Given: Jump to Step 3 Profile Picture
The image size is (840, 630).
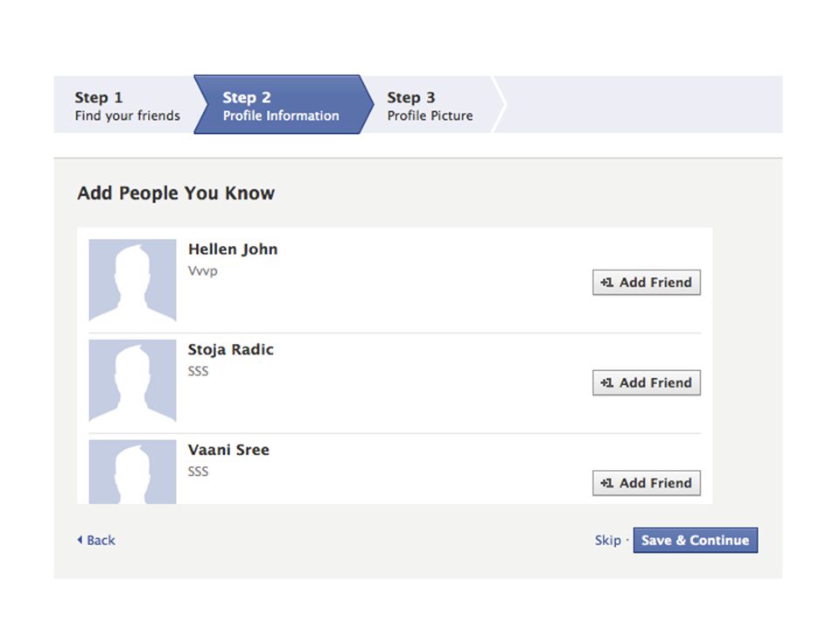Looking at the screenshot, I should click(430, 106).
